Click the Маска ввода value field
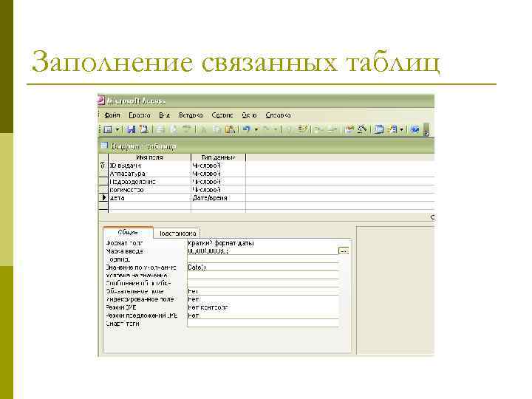The height and width of the screenshot is (399, 532). coord(263,251)
